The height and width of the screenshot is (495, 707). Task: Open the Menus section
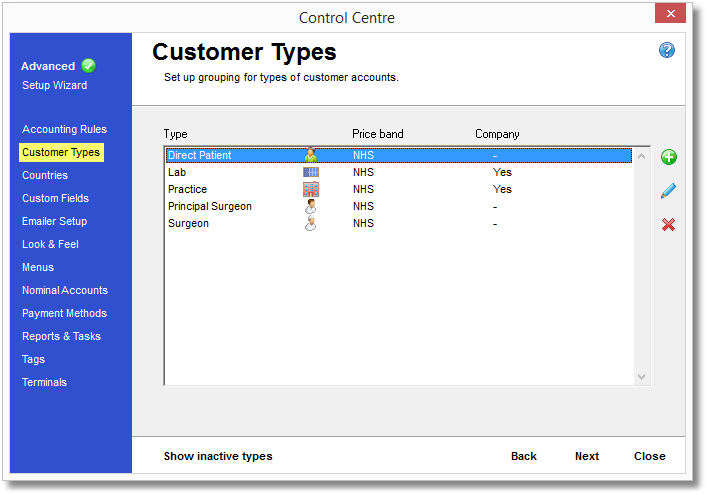(x=38, y=267)
